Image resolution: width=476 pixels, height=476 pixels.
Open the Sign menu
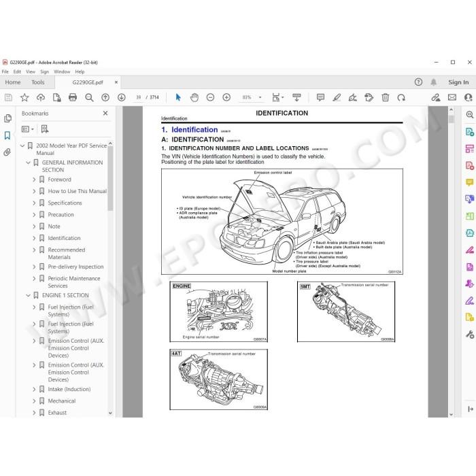click(x=45, y=71)
